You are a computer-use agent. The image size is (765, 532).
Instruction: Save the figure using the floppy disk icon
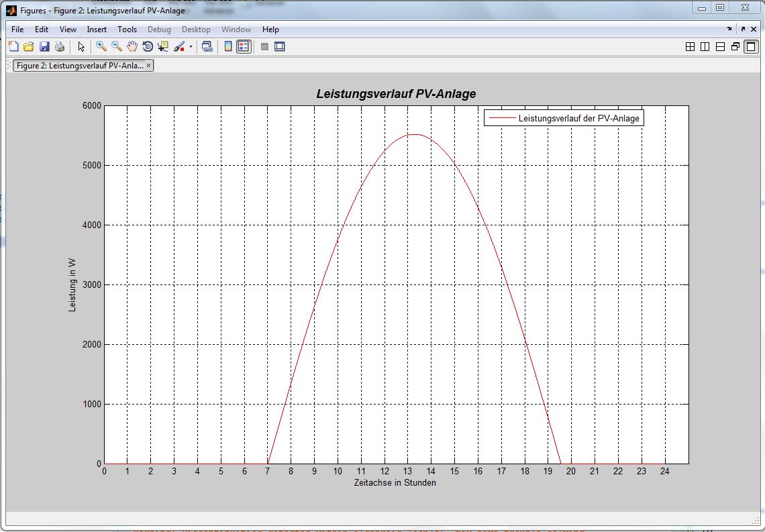(x=44, y=46)
